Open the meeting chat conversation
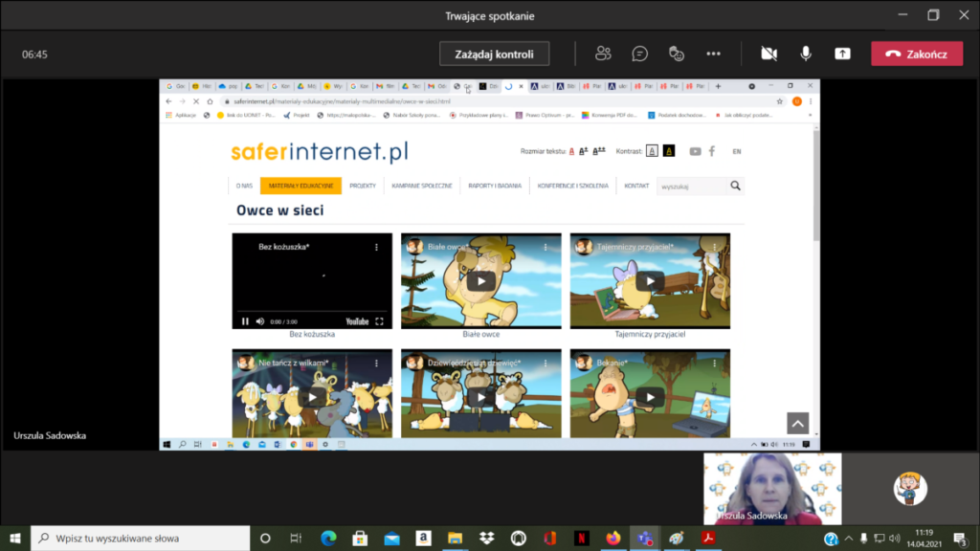980x551 pixels. pos(639,54)
